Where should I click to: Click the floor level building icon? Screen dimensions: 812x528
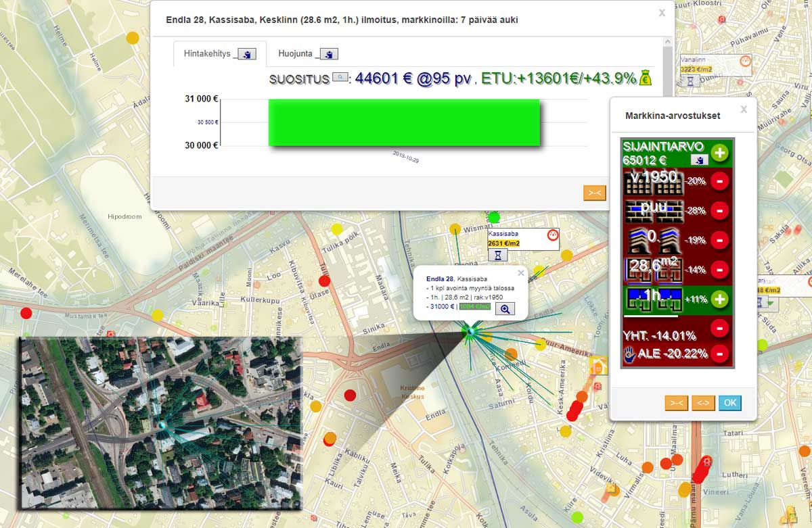pyautogui.click(x=654, y=240)
